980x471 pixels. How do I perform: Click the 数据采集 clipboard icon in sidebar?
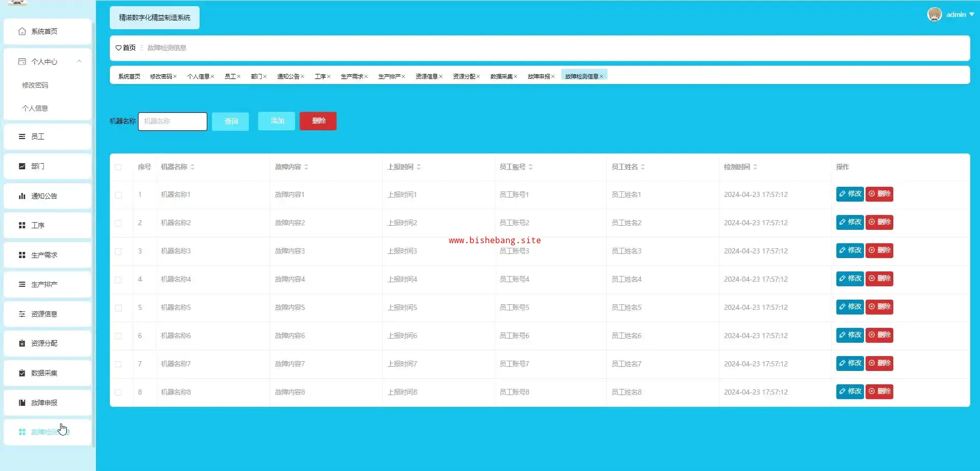click(22, 373)
